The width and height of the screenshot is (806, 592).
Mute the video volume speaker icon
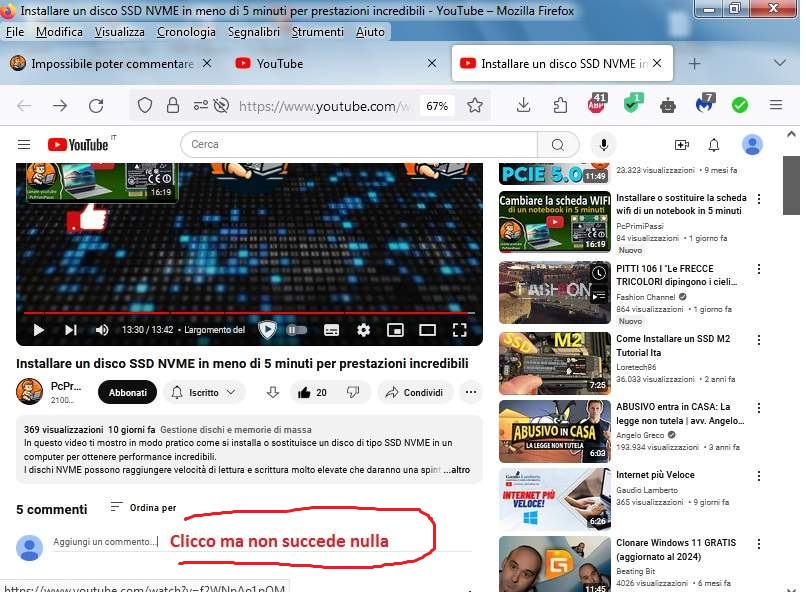[x=102, y=330]
